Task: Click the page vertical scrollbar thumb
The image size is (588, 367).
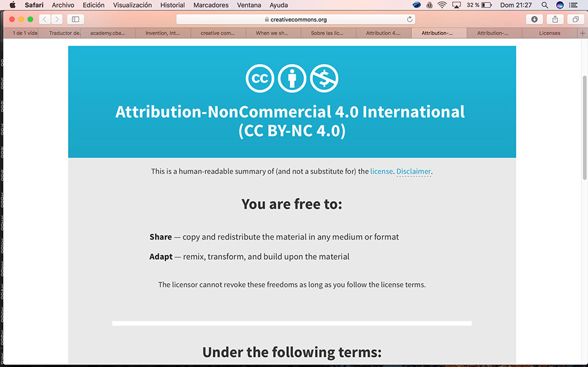Action: click(584, 127)
